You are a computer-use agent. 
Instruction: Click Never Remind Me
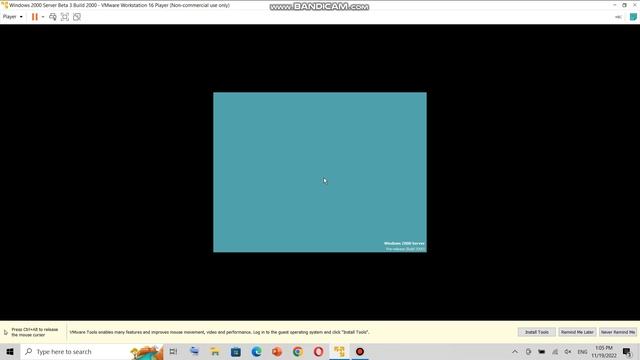click(618, 332)
